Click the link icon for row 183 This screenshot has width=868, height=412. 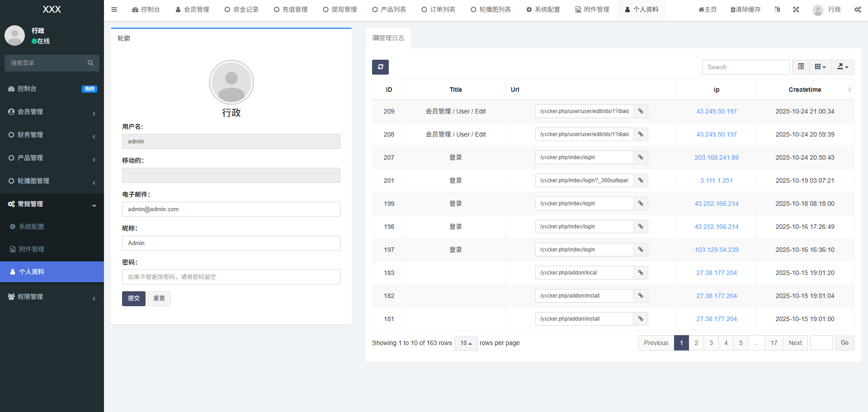pyautogui.click(x=641, y=273)
